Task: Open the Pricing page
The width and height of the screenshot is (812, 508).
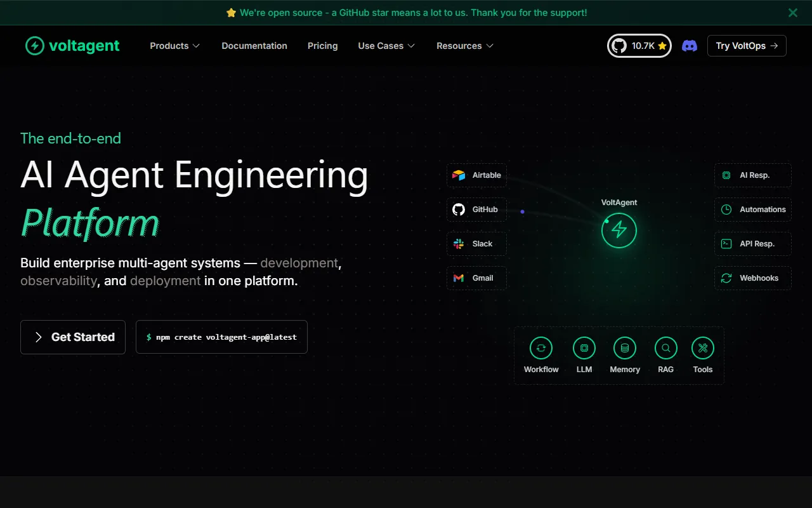Action: tap(323, 46)
